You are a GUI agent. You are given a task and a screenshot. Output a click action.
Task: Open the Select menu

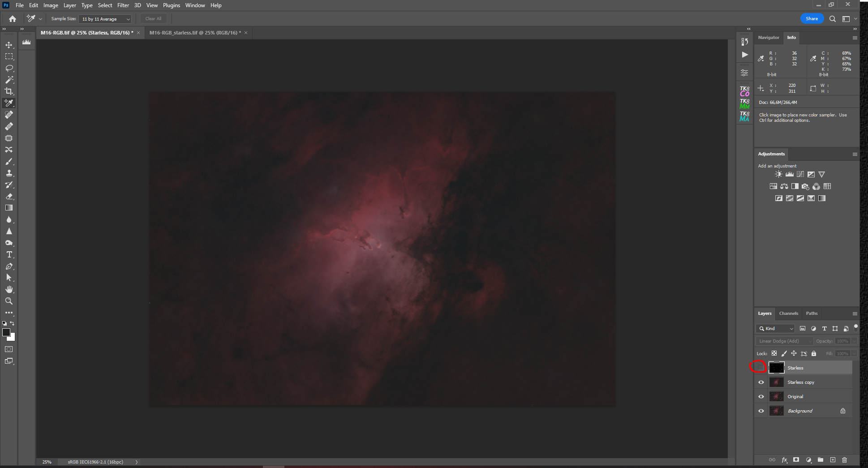coord(105,5)
